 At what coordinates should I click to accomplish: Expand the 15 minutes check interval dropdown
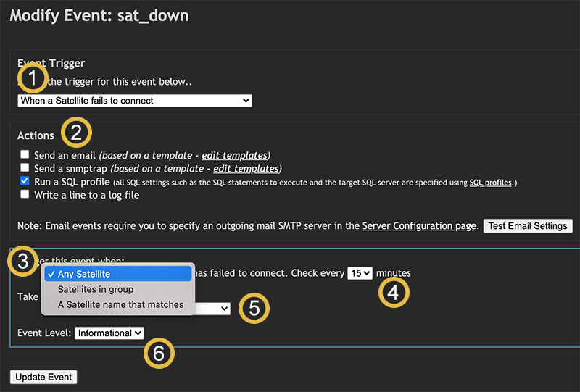pos(360,273)
